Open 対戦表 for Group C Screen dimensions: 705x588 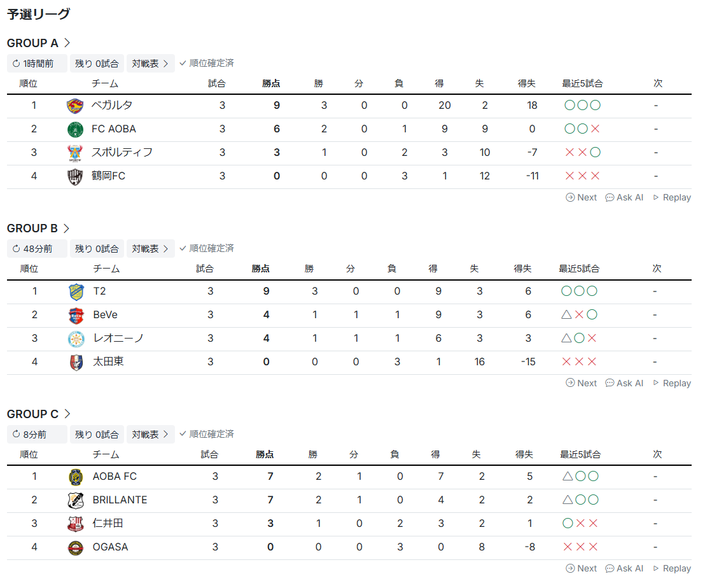coord(150,435)
